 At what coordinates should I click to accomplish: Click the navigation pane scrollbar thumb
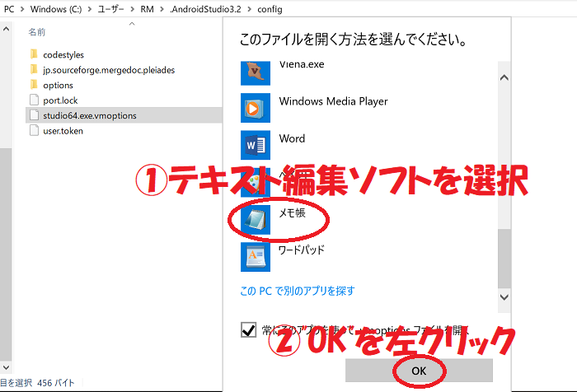click(6, 254)
